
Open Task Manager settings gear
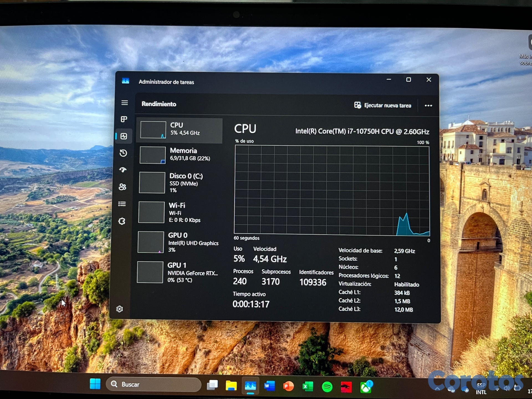(x=120, y=309)
